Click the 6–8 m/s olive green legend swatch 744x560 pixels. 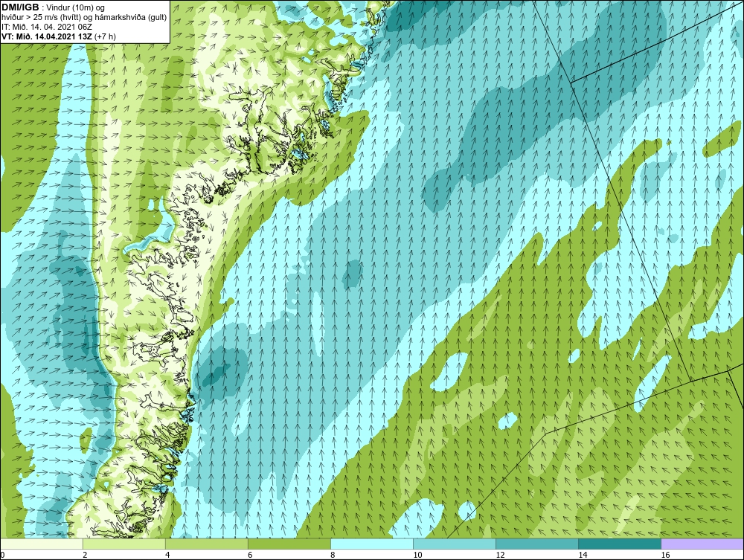point(289,544)
